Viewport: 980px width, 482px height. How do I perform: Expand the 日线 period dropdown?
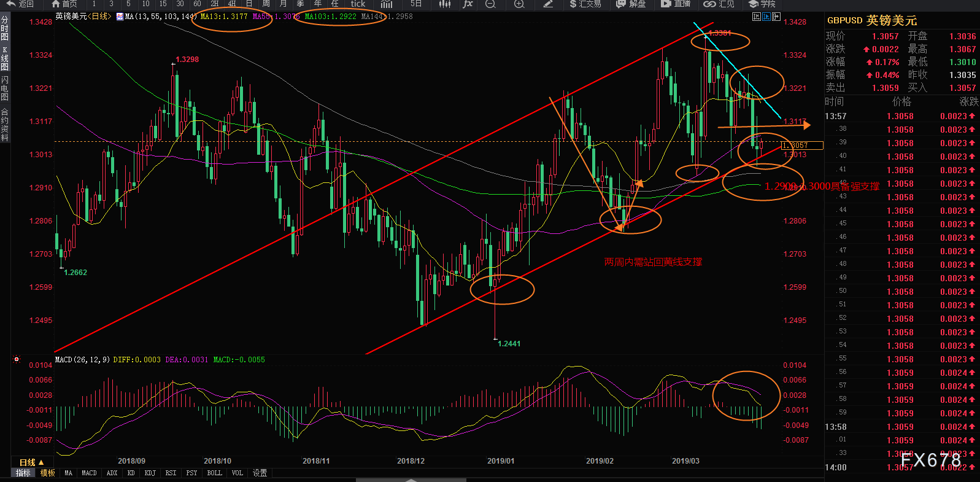(31, 462)
